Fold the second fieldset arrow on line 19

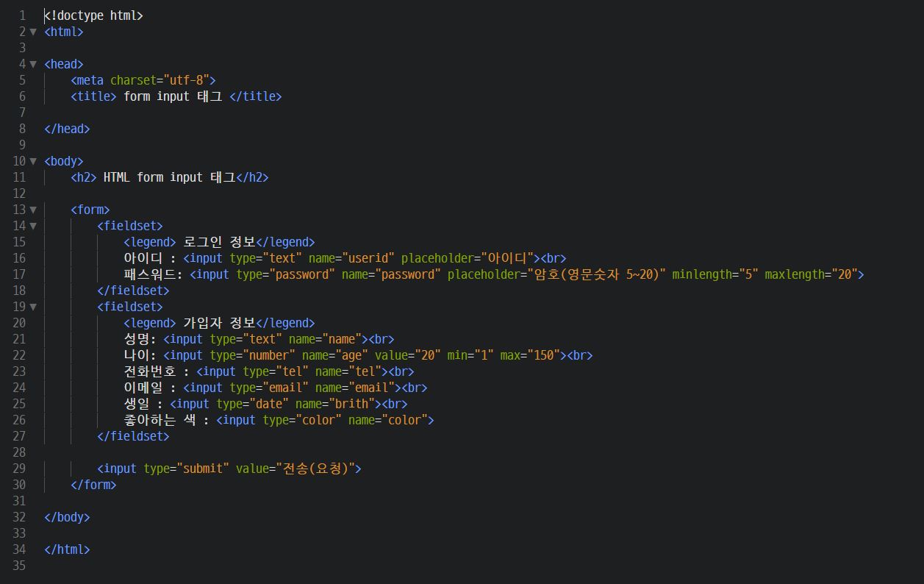[x=33, y=307]
